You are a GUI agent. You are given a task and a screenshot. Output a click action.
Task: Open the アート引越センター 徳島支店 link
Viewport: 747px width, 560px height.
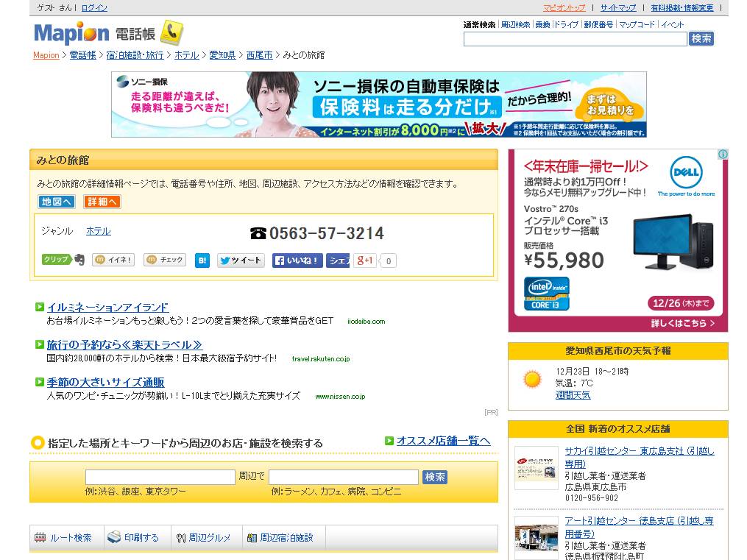(640, 527)
